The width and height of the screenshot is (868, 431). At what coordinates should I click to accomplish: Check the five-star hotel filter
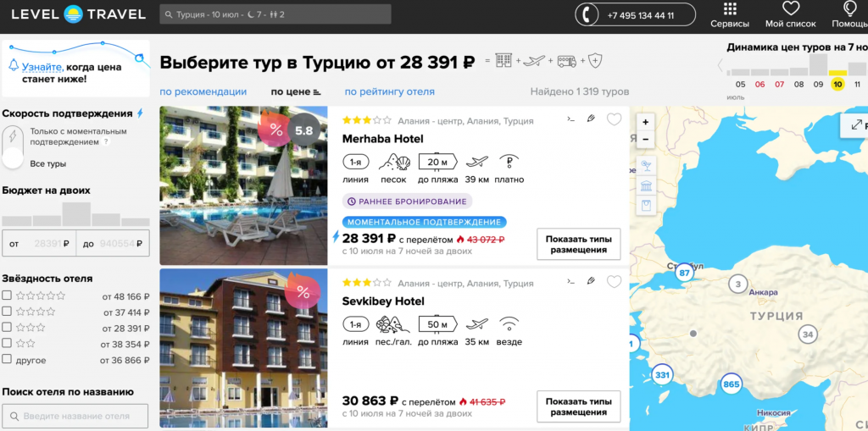tap(7, 296)
